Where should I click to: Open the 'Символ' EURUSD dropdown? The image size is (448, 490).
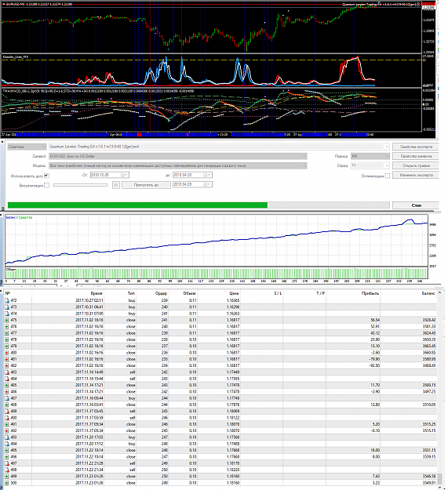pos(178,156)
